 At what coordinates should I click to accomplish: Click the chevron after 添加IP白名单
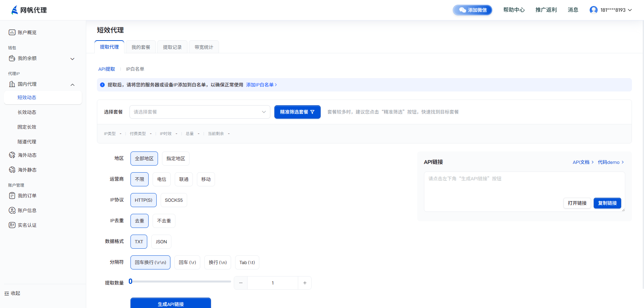coord(276,85)
